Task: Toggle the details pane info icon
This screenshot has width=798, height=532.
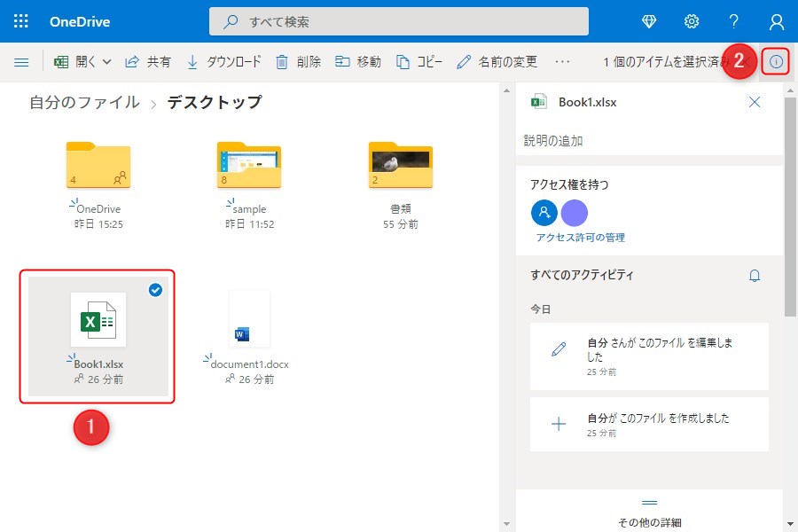Action: click(x=777, y=62)
